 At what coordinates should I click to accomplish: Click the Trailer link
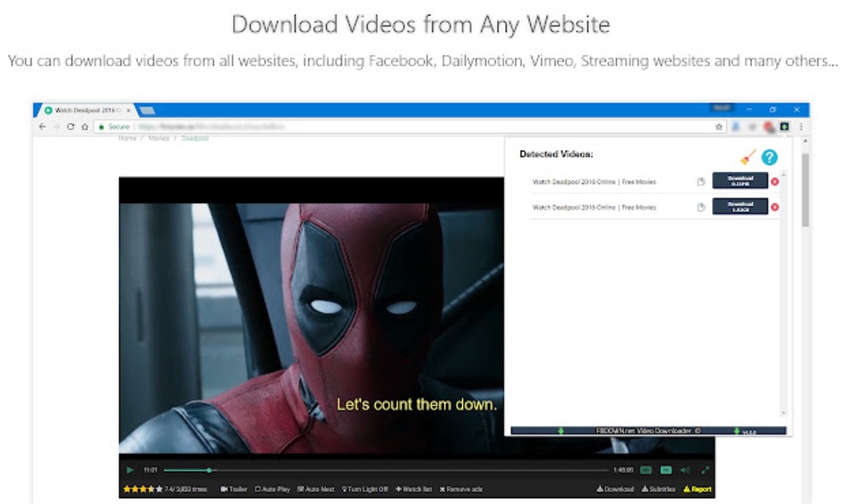pyautogui.click(x=234, y=489)
